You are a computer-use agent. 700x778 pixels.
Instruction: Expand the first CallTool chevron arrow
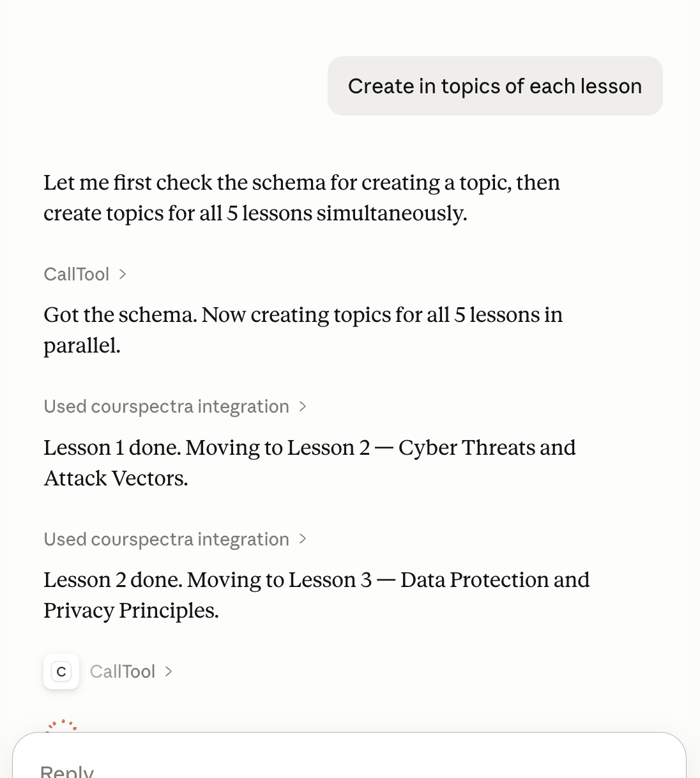tap(123, 274)
